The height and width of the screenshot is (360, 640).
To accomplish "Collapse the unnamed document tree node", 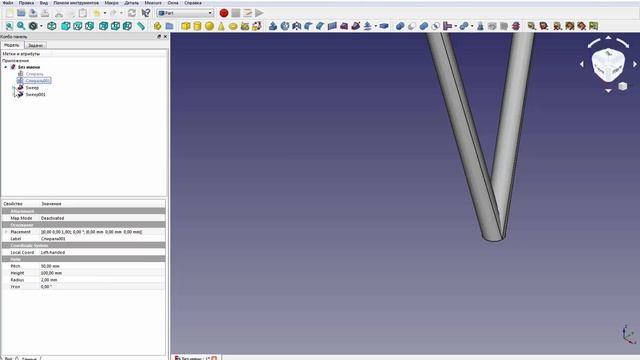I will coord(6,67).
